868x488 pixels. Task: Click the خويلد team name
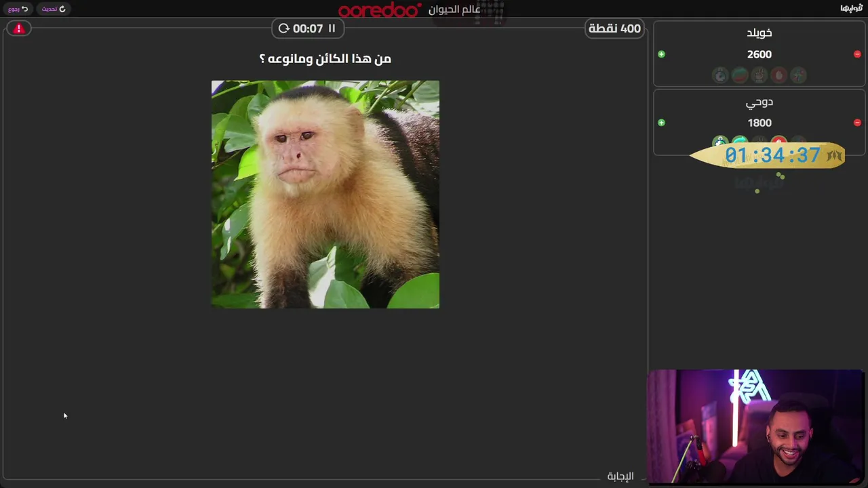[x=759, y=33]
